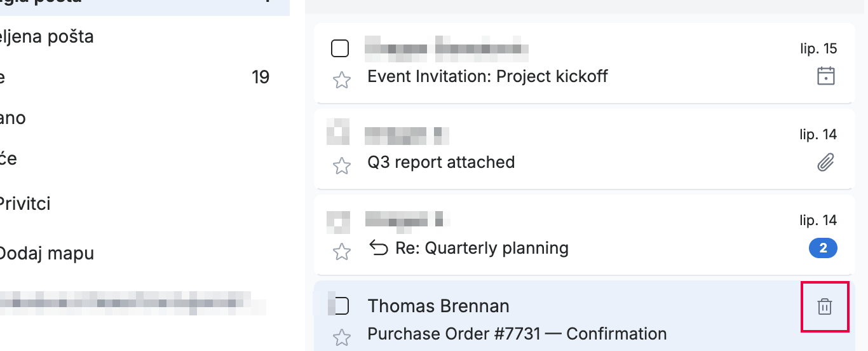Viewport: 868px width, 351px height.
Task: Click the Thomas Brennan sender name
Action: pos(438,306)
